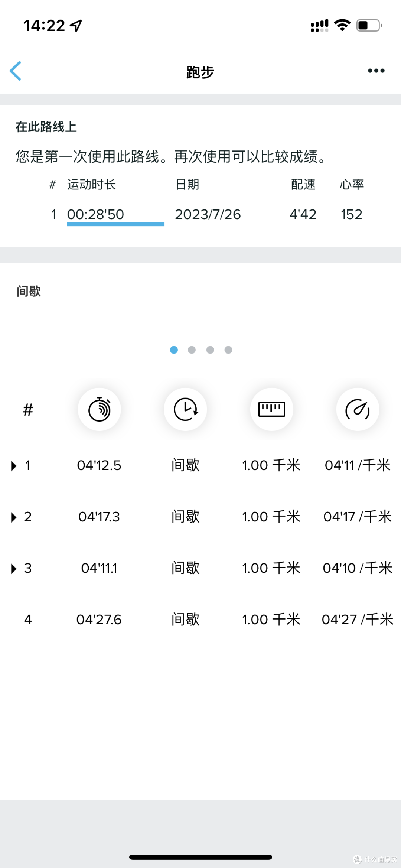
Task: Tap lap time 04'27.6
Action: [99, 620]
